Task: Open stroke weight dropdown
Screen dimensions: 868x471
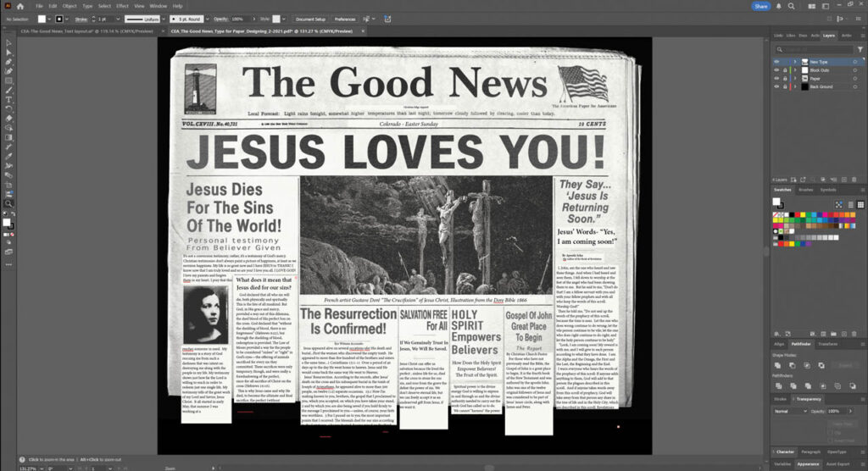Action: click(x=118, y=19)
